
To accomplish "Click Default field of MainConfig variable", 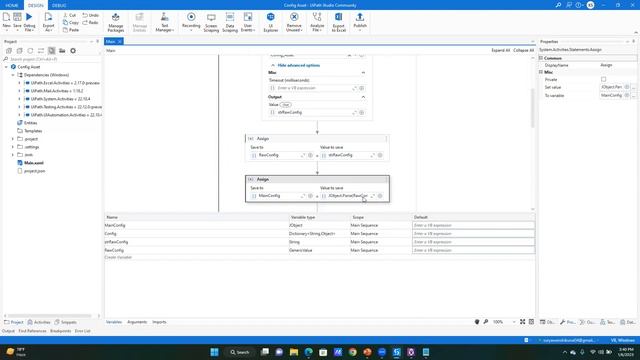I will coord(473,225).
